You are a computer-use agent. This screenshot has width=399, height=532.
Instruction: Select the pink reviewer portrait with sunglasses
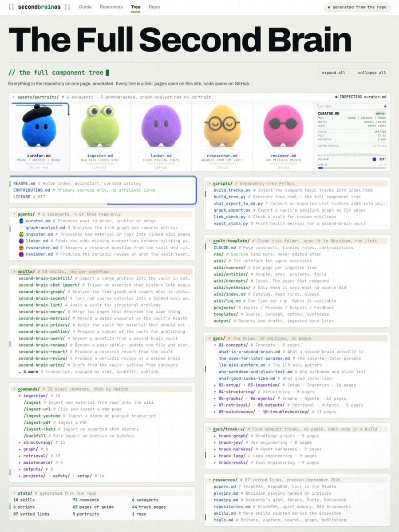283,126
